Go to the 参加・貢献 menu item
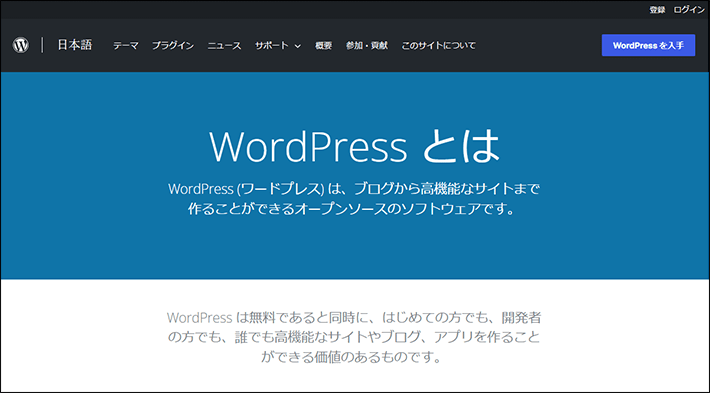The image size is (710, 393). [x=367, y=46]
